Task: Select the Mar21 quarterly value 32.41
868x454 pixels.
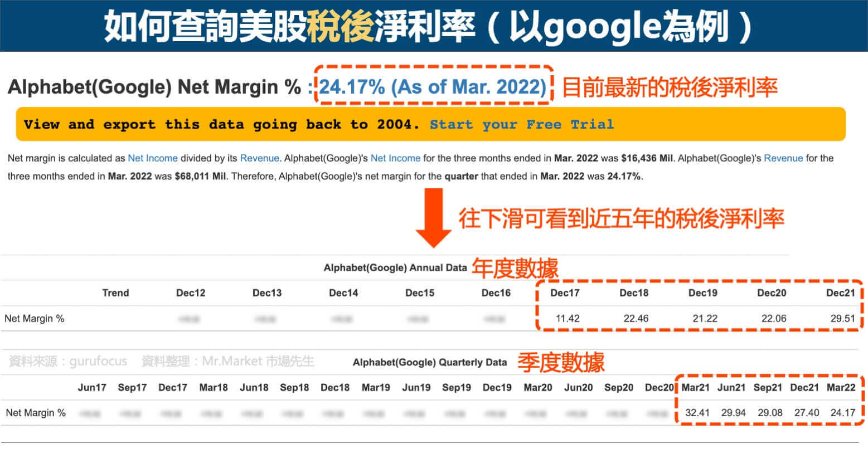Action: pos(697,413)
